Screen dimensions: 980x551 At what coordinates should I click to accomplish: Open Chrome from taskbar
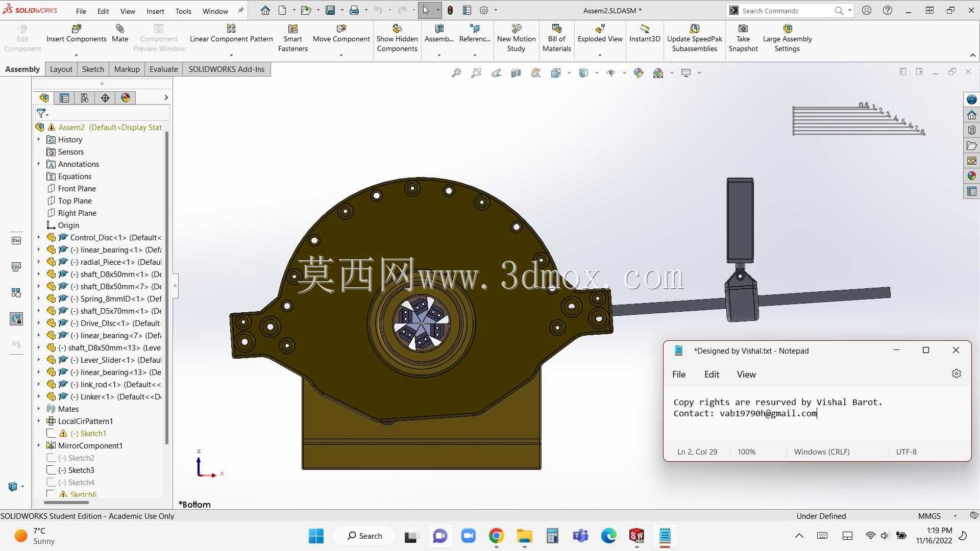(x=496, y=536)
